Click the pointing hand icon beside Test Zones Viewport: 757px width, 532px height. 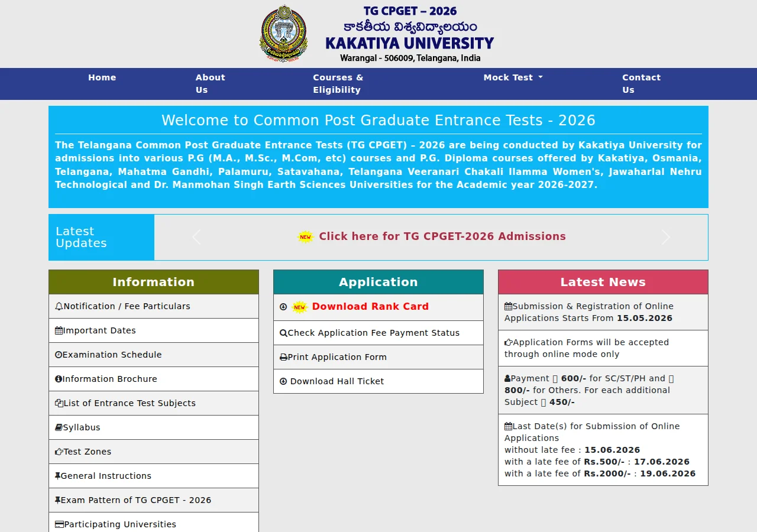click(59, 452)
